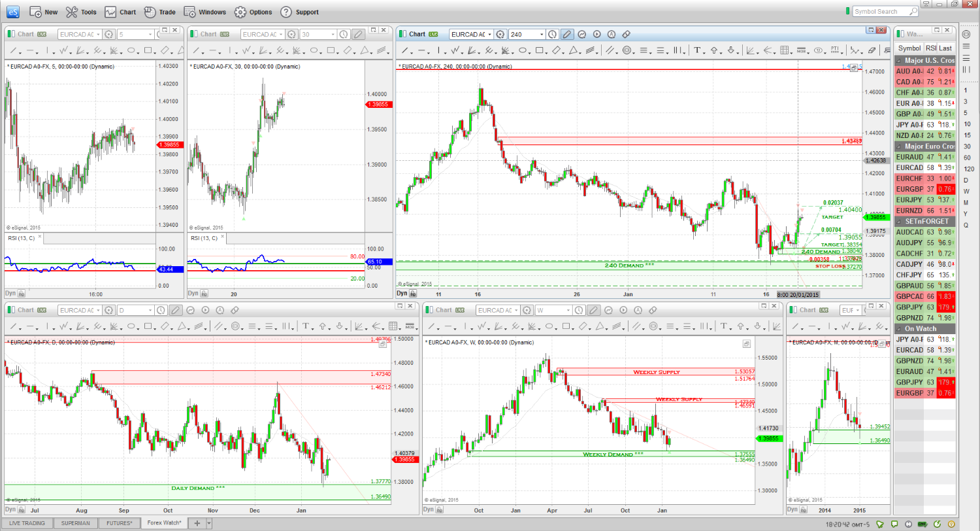The height and width of the screenshot is (531, 980).
Task: Select the Fibonacci circles tool in 240 chart
Action: (x=627, y=50)
